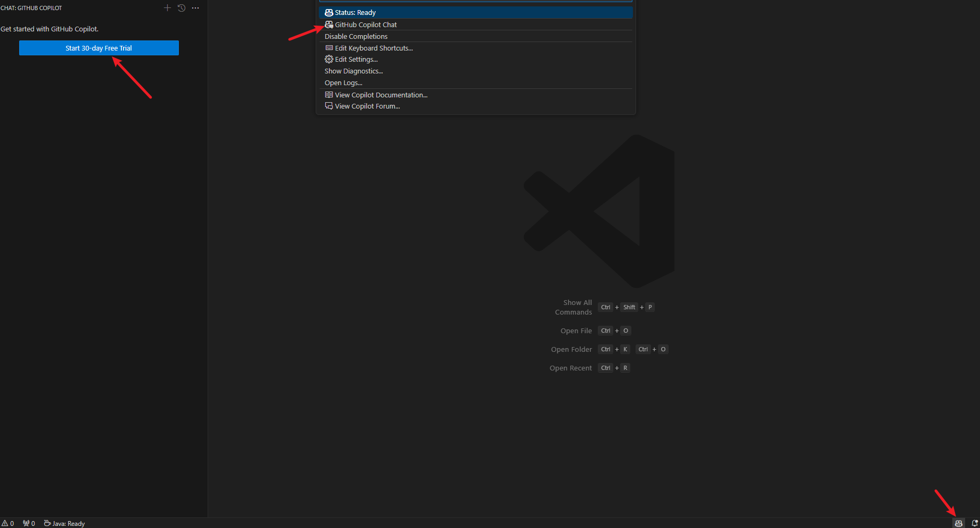
Task: Select the Status: Ready entry
Action: point(476,12)
